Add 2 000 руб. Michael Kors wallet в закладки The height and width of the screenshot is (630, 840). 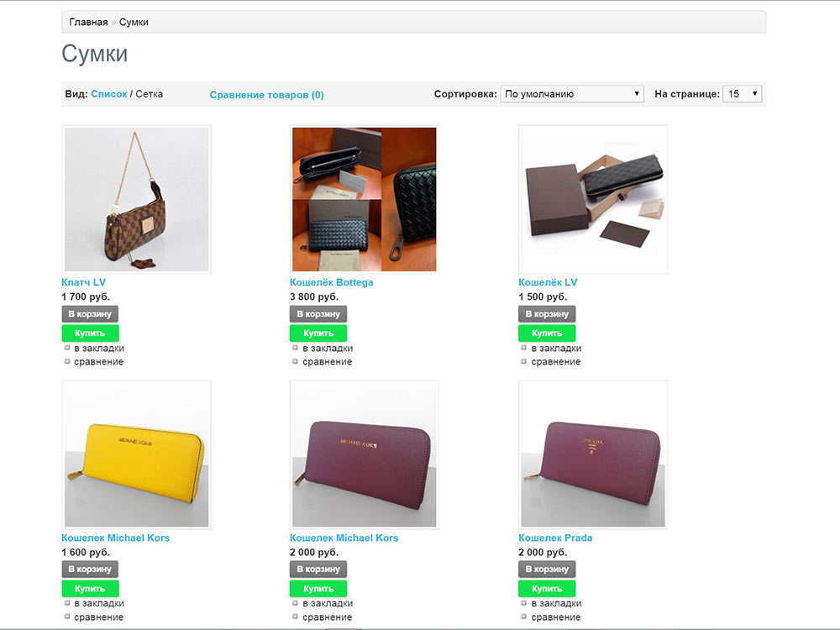(328, 603)
